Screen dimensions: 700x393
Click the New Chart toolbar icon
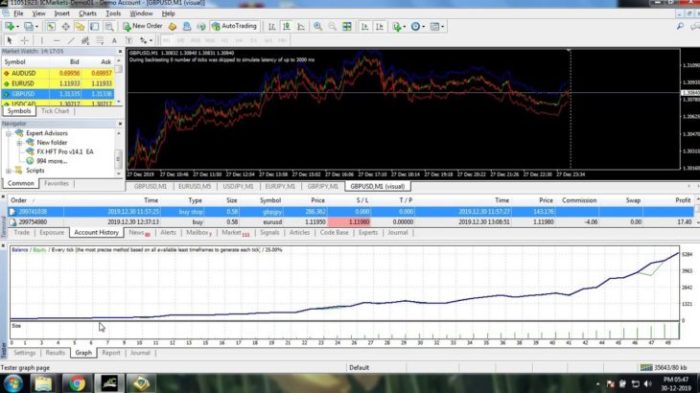tap(9, 26)
